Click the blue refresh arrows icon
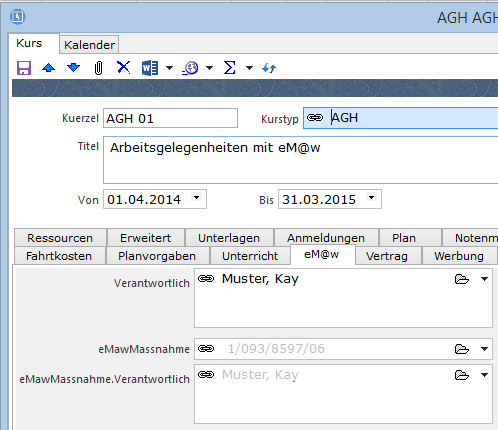Viewport: 498px width, 430px height. [269, 68]
